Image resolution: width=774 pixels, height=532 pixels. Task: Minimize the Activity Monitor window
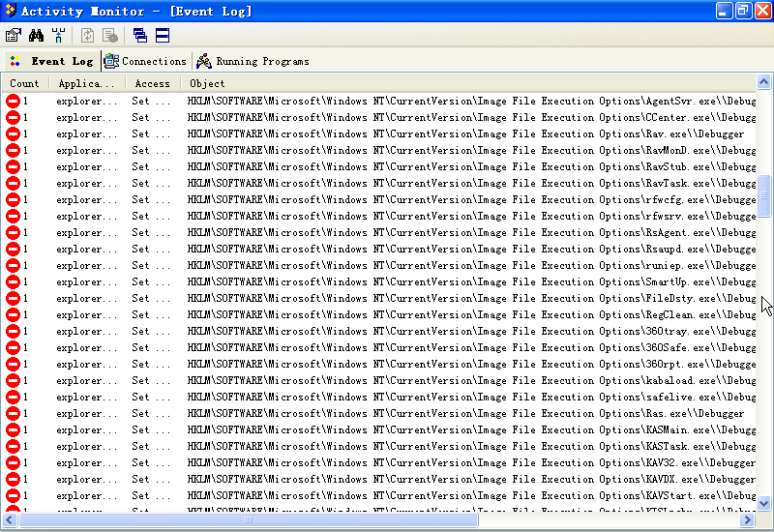[x=724, y=11]
